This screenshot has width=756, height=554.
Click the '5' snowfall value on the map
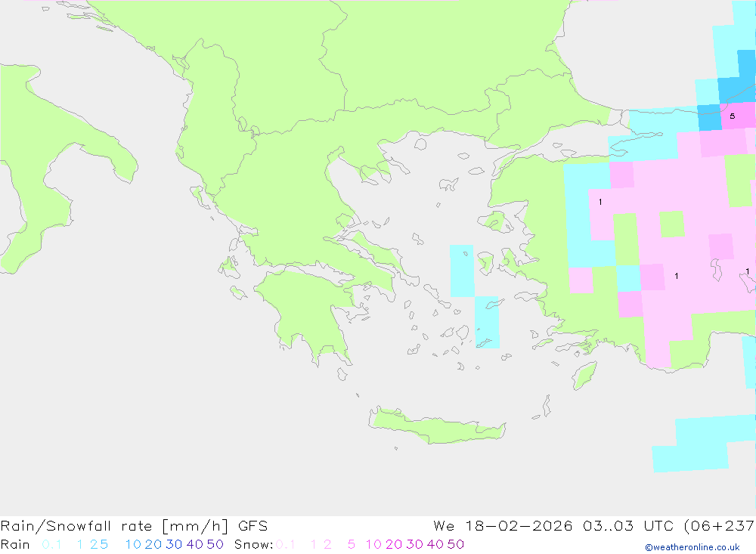(733, 116)
